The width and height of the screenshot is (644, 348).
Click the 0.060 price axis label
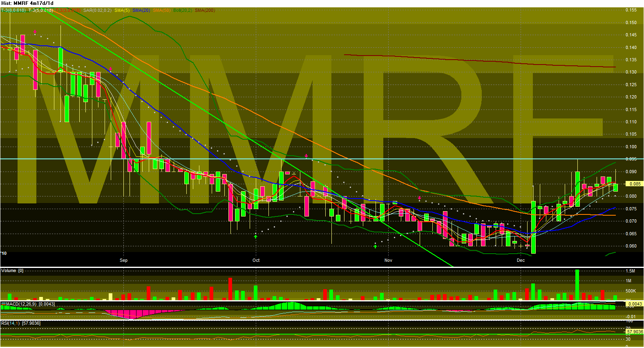coord(631,246)
